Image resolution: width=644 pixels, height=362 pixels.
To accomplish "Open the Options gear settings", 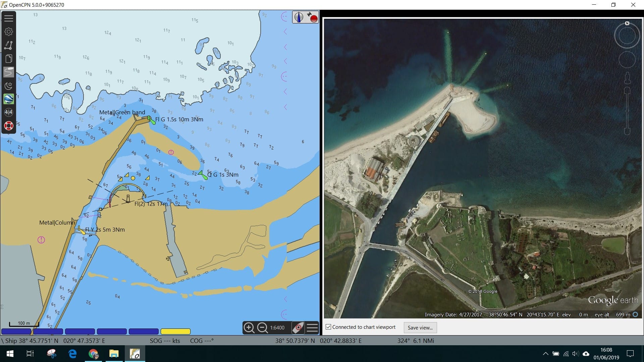I will pyautogui.click(x=9, y=32).
